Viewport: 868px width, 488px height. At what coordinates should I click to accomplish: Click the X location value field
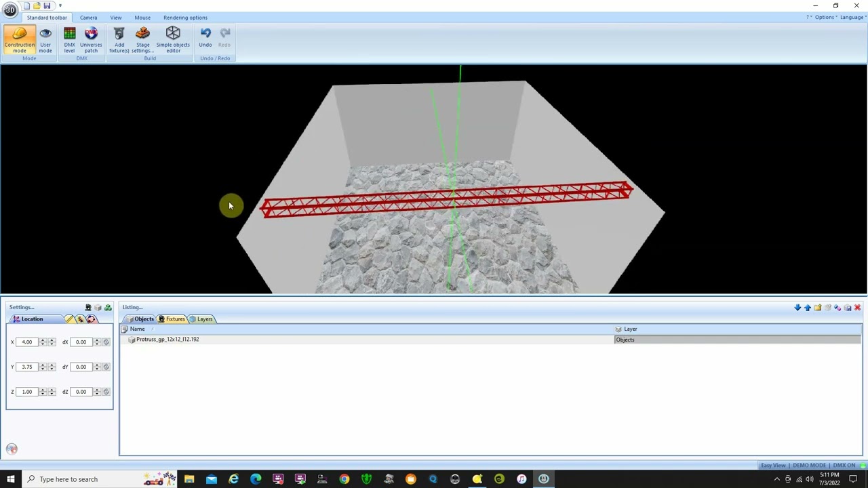click(x=27, y=342)
